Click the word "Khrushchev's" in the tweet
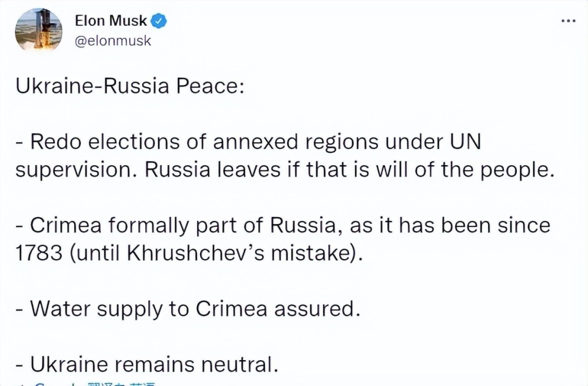 click(x=196, y=253)
